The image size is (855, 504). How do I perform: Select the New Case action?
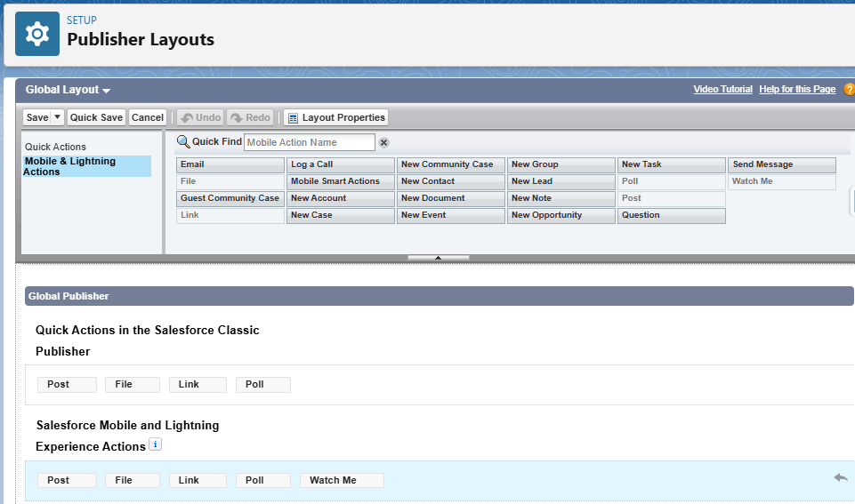coord(340,215)
